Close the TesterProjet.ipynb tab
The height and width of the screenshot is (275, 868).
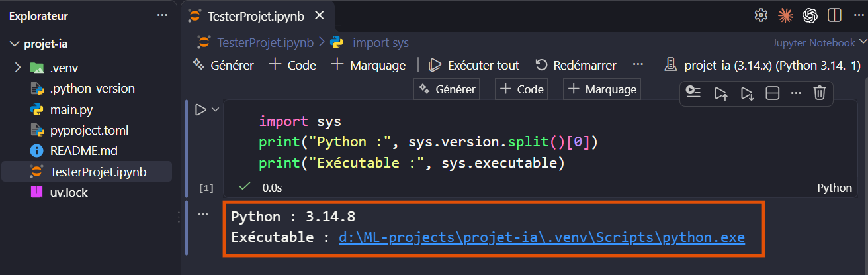[319, 15]
